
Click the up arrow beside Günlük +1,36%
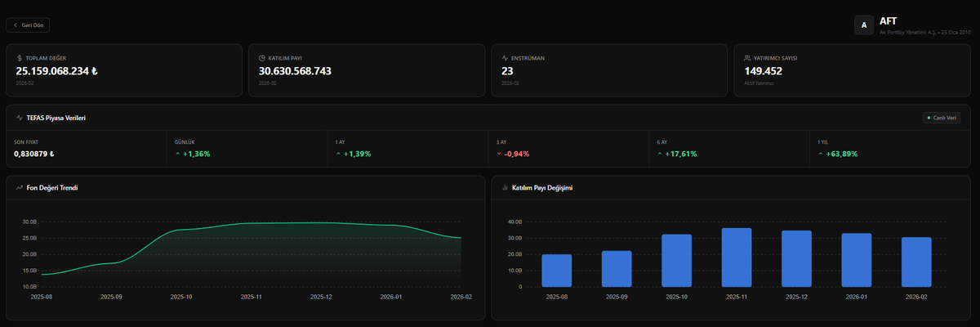point(177,154)
